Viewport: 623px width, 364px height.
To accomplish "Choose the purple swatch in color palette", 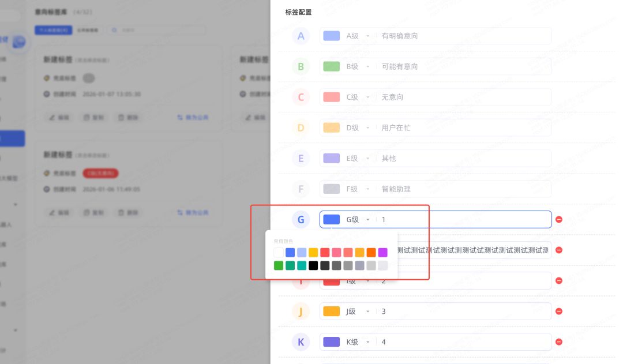I will pyautogui.click(x=382, y=252).
